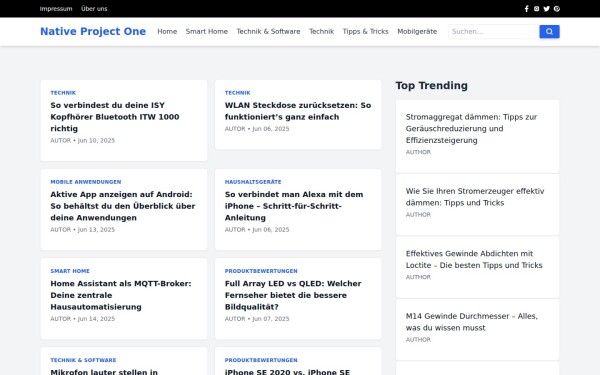Click the HAUSHALTSGERÄTE category tag
600x375 pixels.
(x=253, y=182)
